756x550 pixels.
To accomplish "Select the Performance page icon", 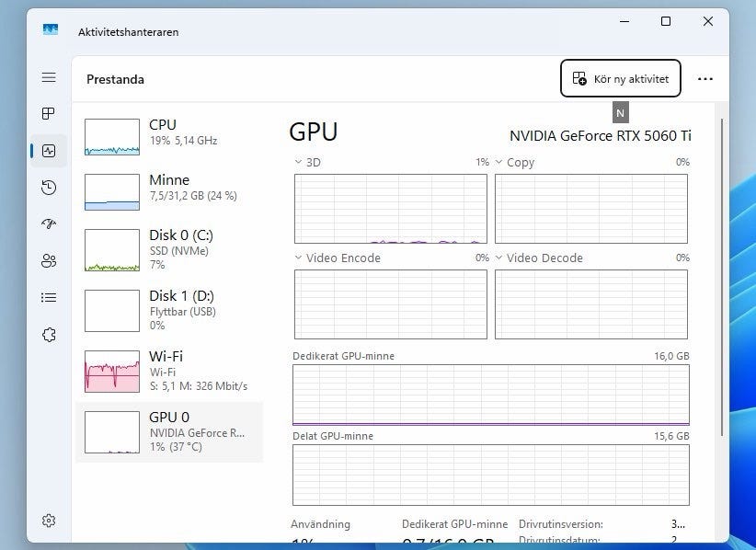I will pyautogui.click(x=49, y=151).
